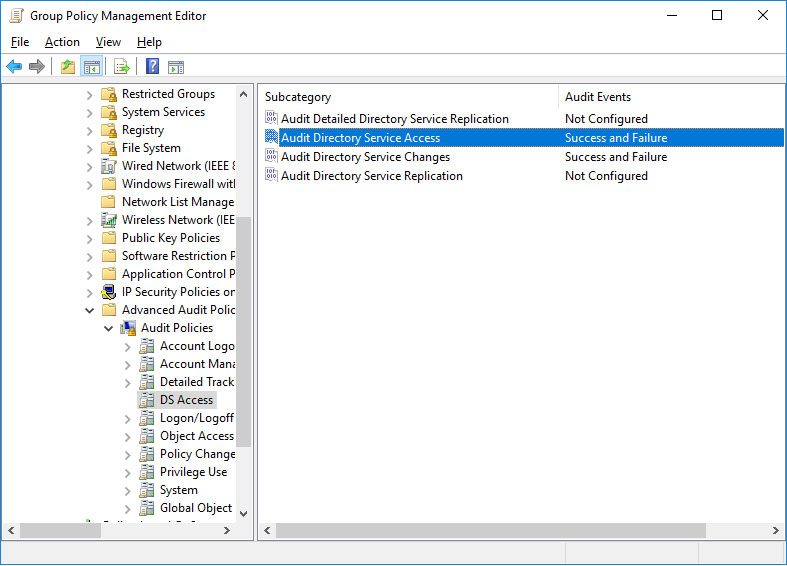This screenshot has width=787, height=566.
Task: Select the Detailed Tracking tree item
Action: click(x=197, y=382)
